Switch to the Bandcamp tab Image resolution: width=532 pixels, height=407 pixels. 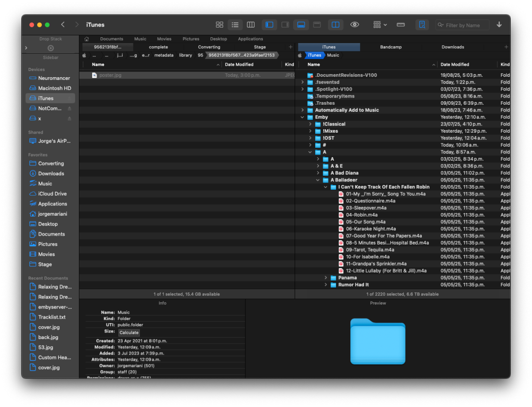pos(391,47)
